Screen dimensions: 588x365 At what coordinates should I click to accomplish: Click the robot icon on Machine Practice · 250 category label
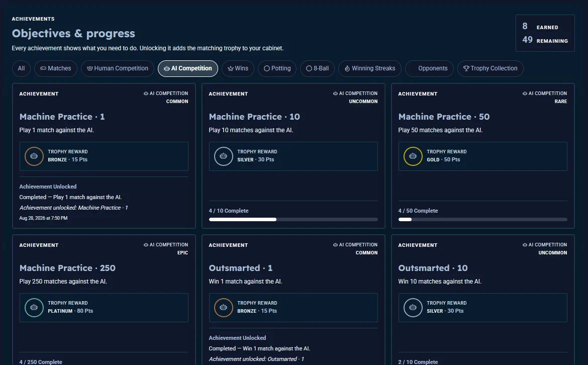click(x=146, y=244)
